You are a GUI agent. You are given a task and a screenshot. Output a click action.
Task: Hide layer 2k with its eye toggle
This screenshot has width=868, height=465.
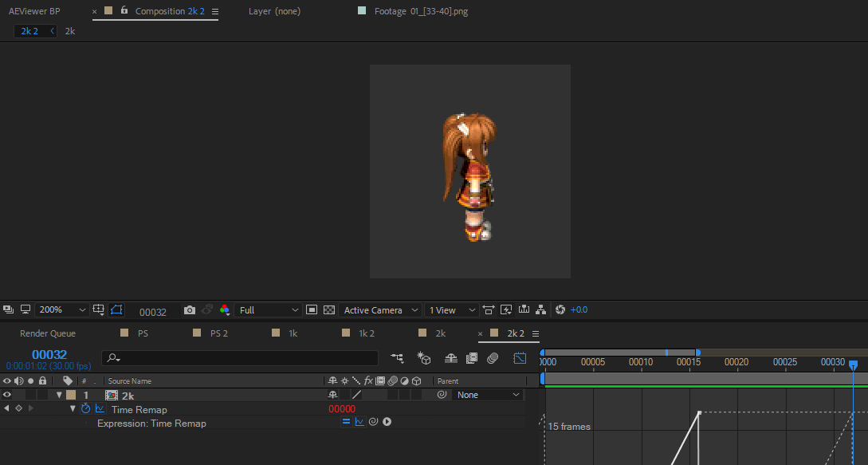7,395
